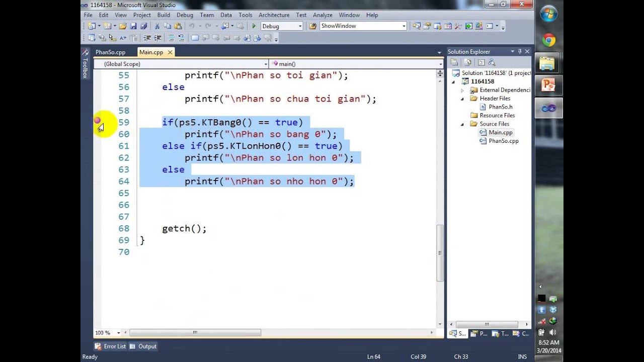
Task: Click the Decrease Indent icon
Action: tap(147, 38)
